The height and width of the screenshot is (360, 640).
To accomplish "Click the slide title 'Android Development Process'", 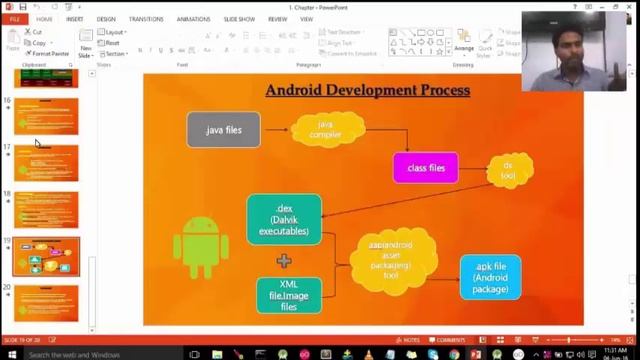I will point(368,90).
